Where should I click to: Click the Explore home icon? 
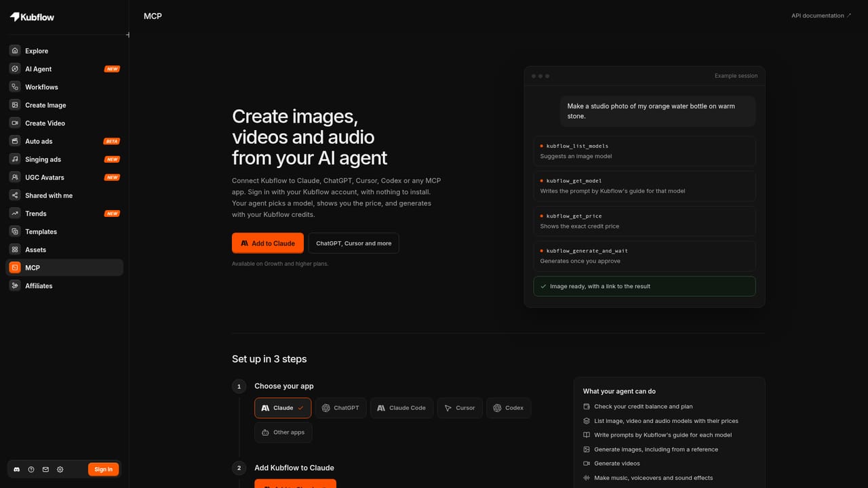(x=15, y=51)
